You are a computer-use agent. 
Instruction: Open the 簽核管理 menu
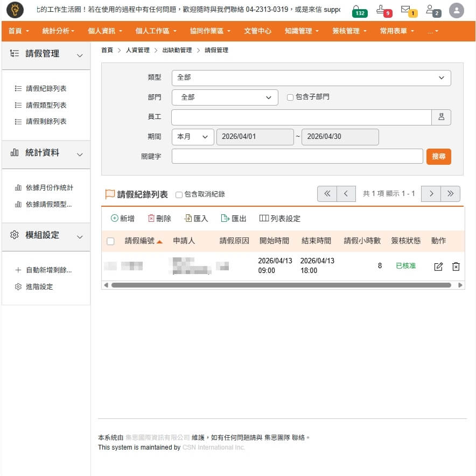pyautogui.click(x=349, y=31)
